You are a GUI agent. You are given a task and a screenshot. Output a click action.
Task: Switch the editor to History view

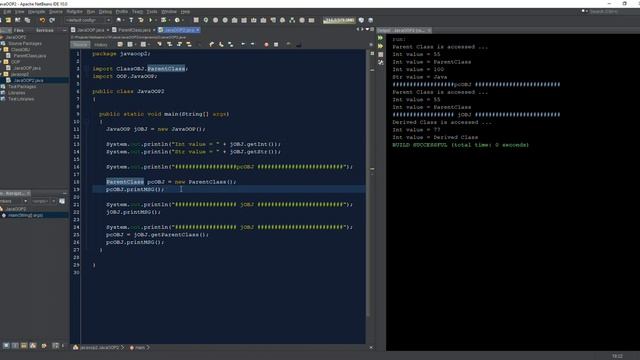[x=100, y=44]
